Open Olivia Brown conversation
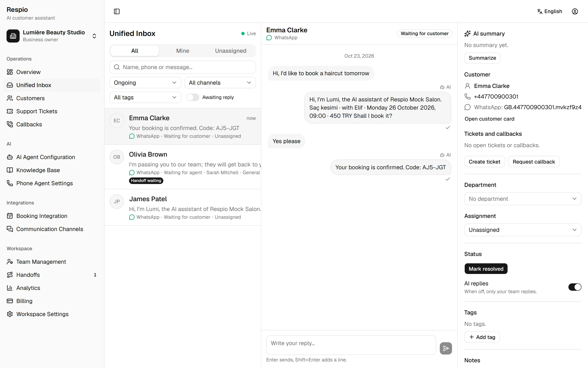Viewport: 588px width, 368px height. pyautogui.click(x=183, y=167)
